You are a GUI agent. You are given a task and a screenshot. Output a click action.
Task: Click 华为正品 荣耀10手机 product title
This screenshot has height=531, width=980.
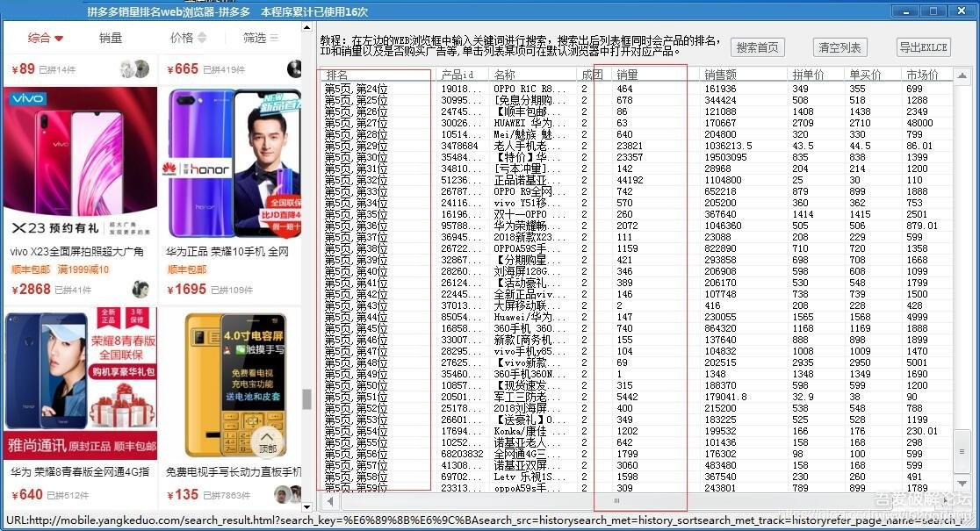pyautogui.click(x=227, y=252)
